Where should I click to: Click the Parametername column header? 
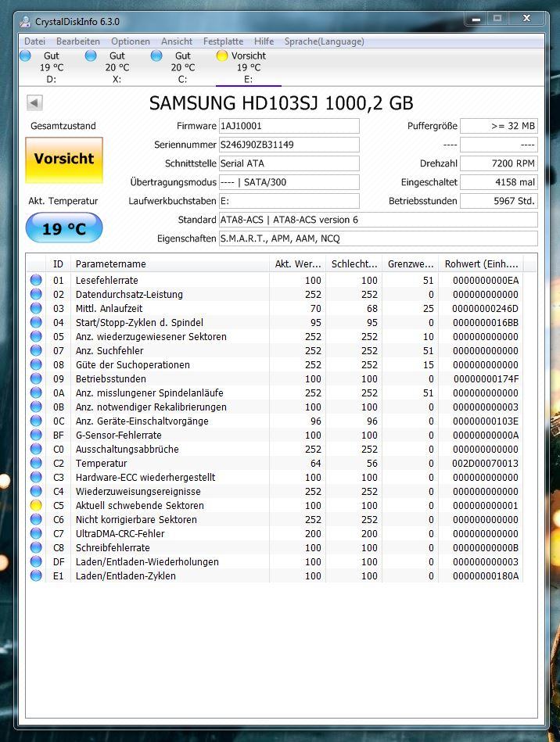point(170,263)
